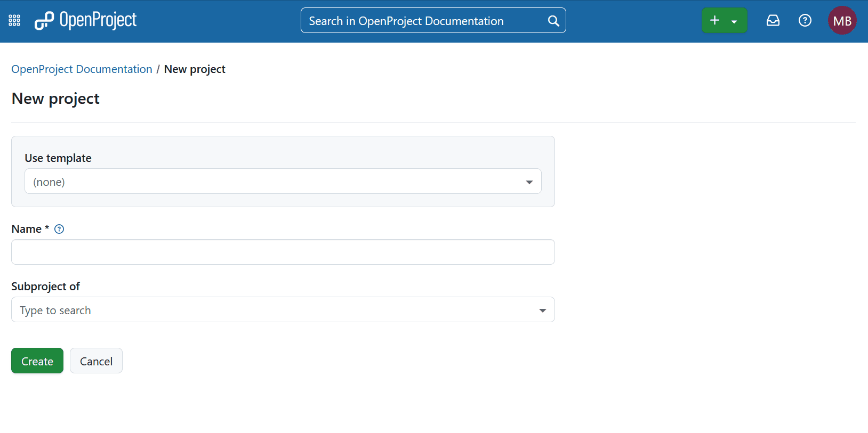Cancel the new project form
This screenshot has height=433, width=868.
click(96, 361)
